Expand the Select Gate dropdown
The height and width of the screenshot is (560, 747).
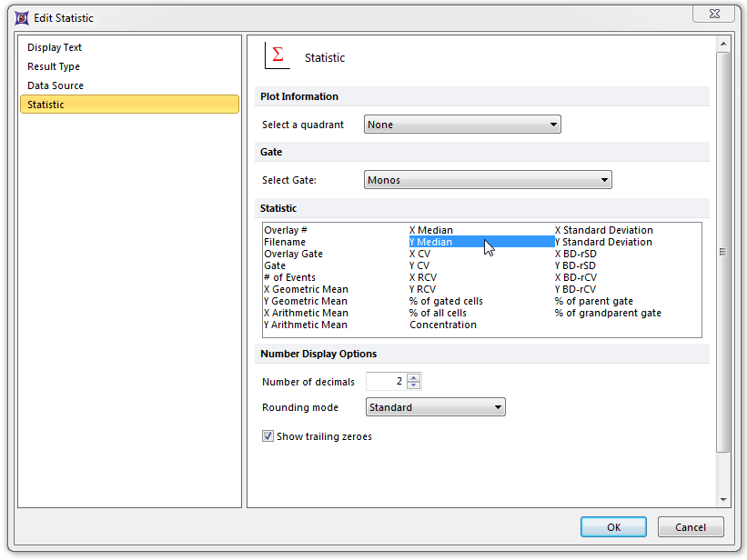click(x=488, y=180)
